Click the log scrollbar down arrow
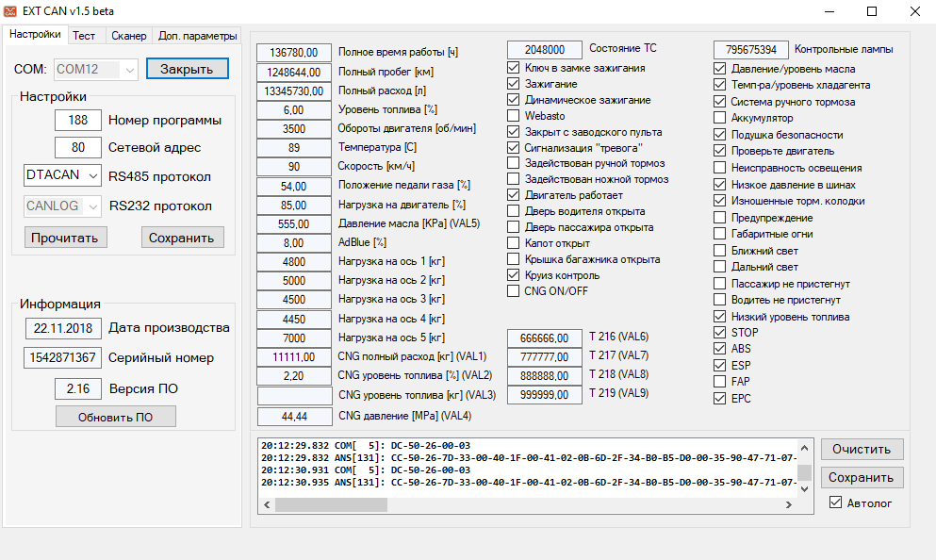936x560 pixels. (804, 488)
